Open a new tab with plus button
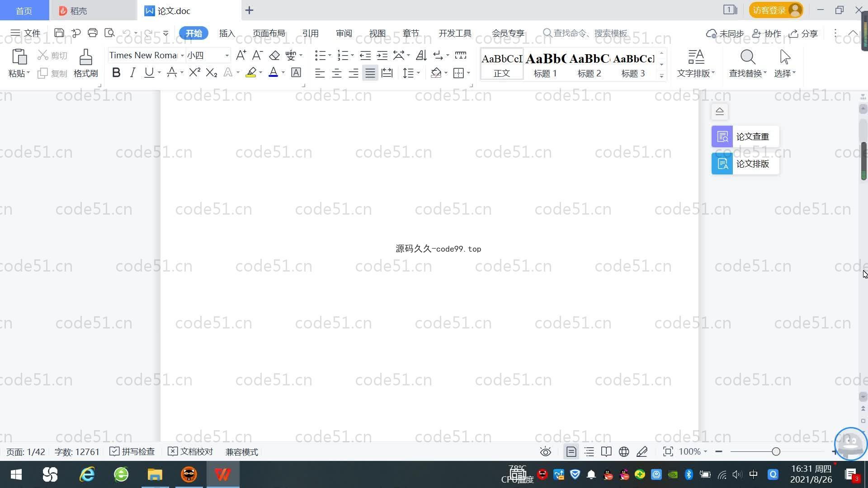Screen dimensions: 868x488 pyautogui.click(x=249, y=10)
